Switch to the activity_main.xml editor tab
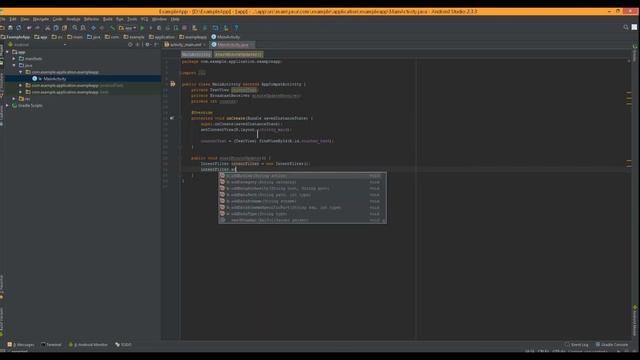The image size is (640, 360). 185,44
